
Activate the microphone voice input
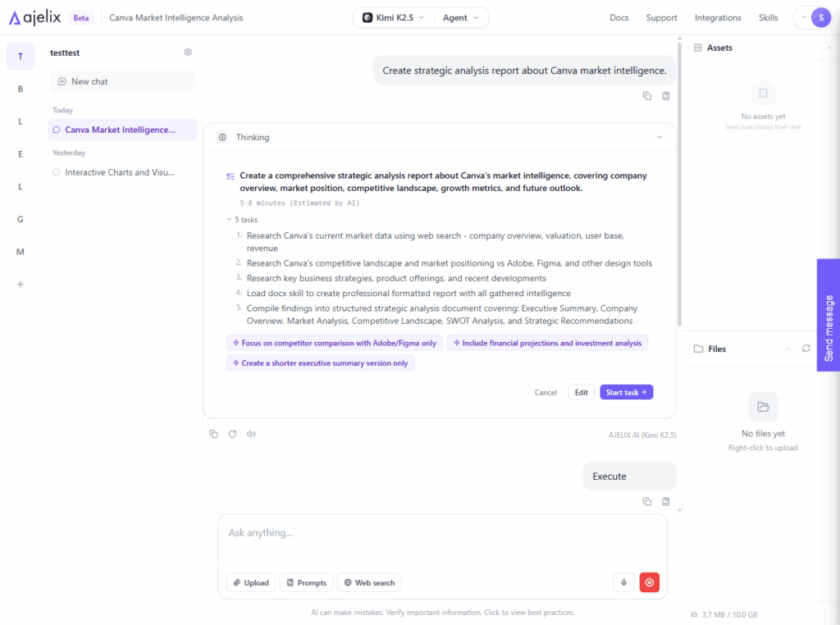click(623, 582)
